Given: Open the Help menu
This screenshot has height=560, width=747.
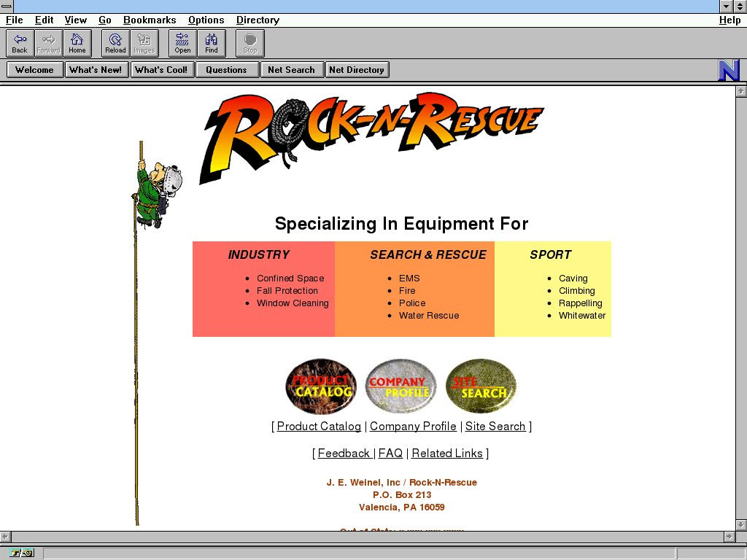Looking at the screenshot, I should 729,20.
